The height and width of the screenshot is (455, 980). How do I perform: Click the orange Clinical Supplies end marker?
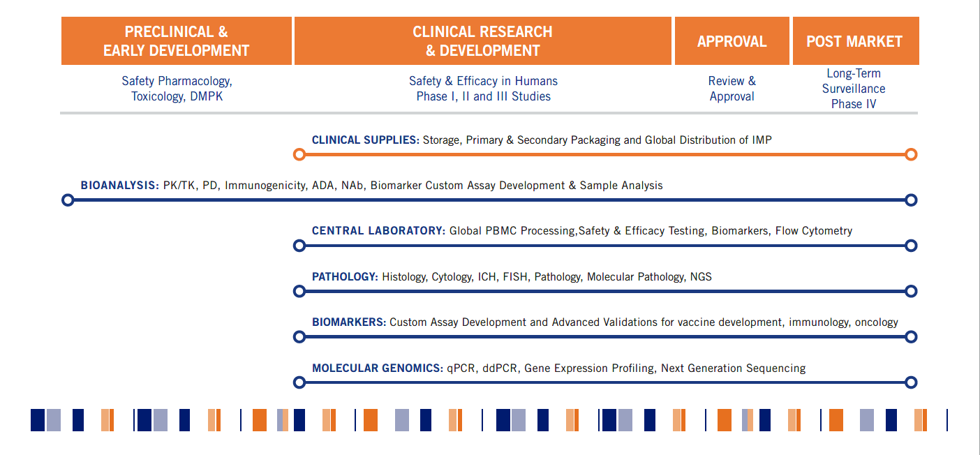tap(911, 155)
